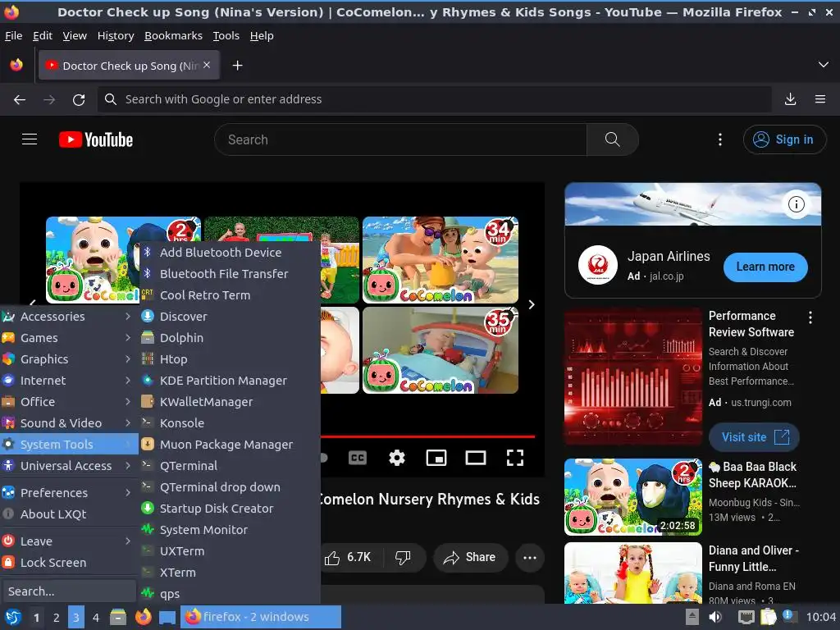Open Muon Package Manager
This screenshot has height=630, width=840.
[x=230, y=444]
